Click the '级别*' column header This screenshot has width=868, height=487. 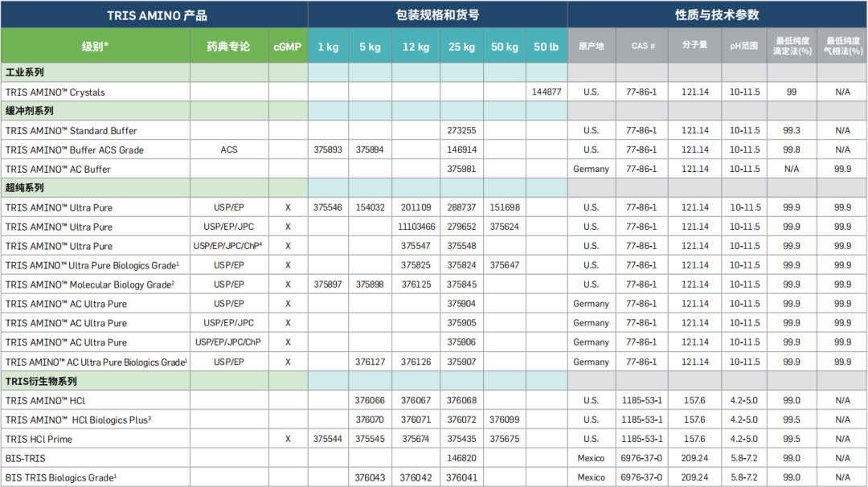95,47
